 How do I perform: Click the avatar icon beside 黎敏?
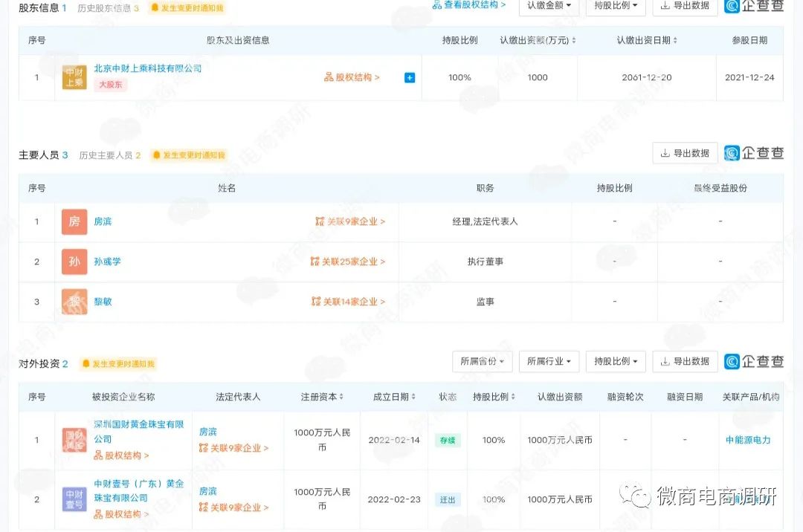(74, 302)
